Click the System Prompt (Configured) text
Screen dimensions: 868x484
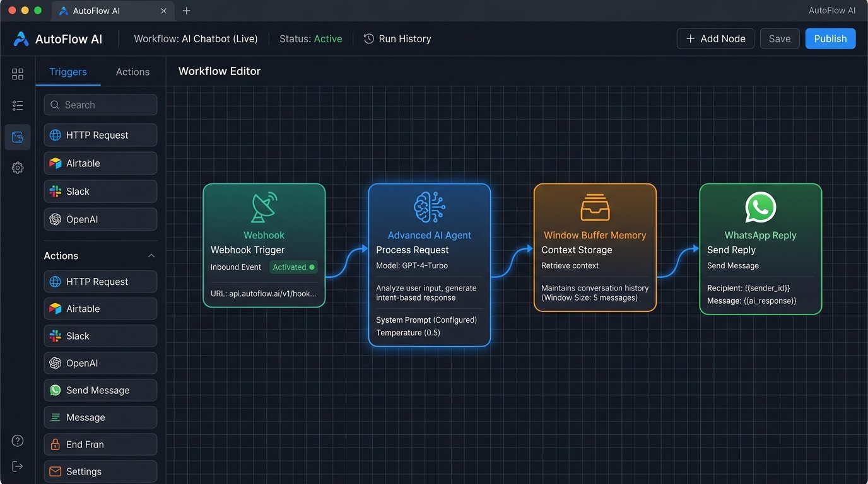click(x=426, y=320)
